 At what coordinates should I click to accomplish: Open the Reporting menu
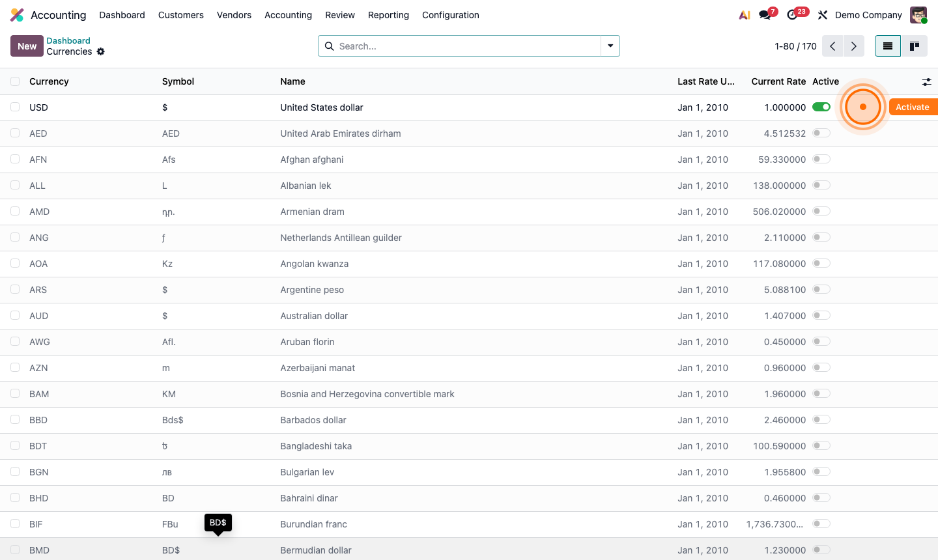(x=388, y=15)
